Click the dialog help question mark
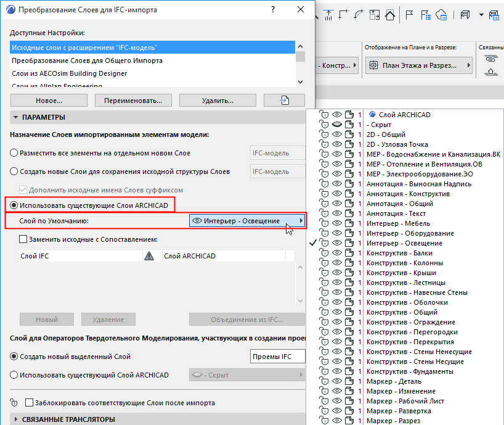504x425 pixels. coord(273,10)
